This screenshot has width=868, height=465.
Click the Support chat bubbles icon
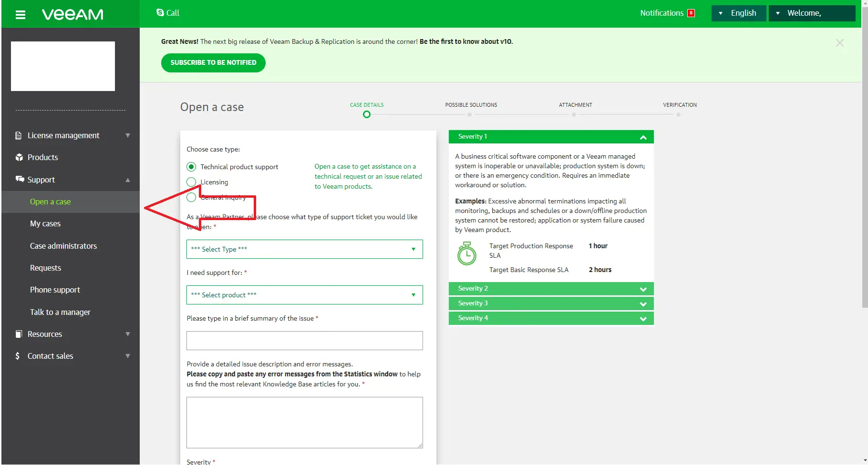tap(20, 179)
